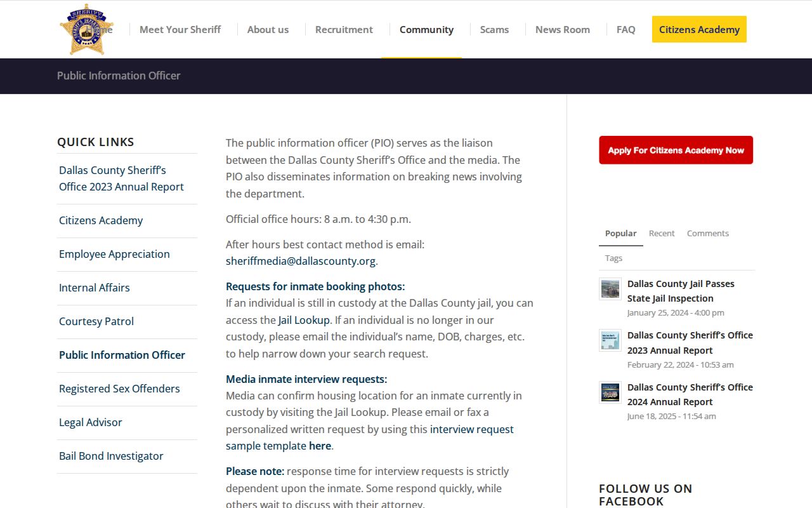This screenshot has height=508, width=812.
Task: Open Employee Appreciation quick link
Action: point(114,254)
